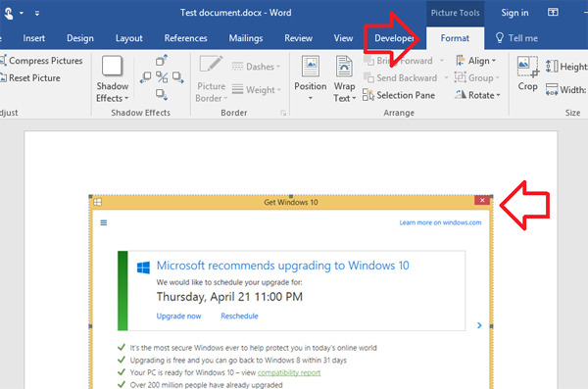Click the Height size icon
This screenshot has width=588, height=389.
(552, 67)
